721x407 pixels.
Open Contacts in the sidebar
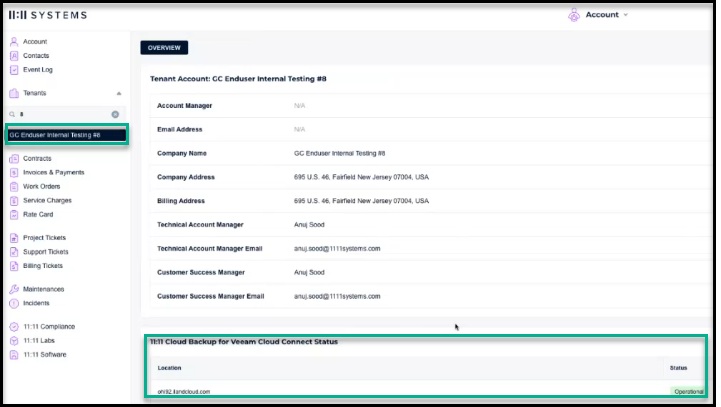pos(36,56)
